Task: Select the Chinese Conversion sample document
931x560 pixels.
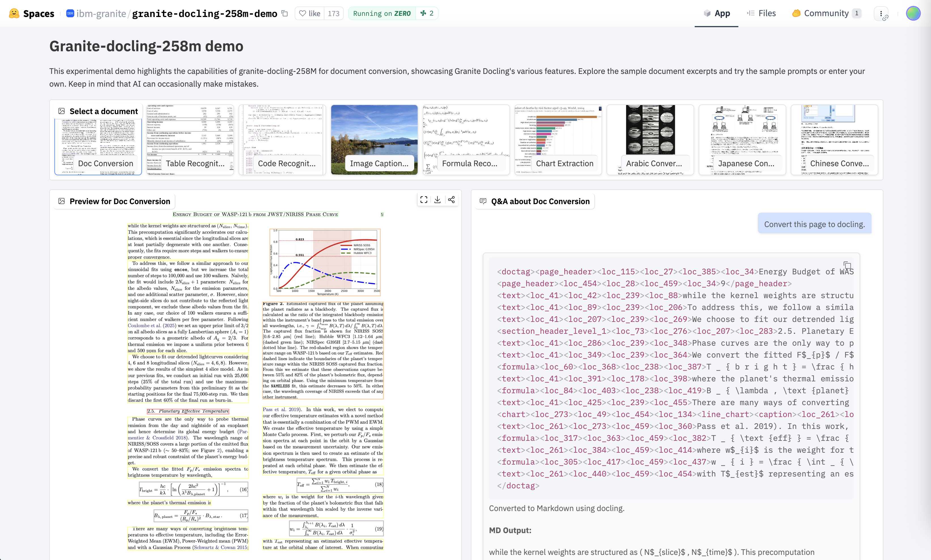Action: tap(834, 140)
